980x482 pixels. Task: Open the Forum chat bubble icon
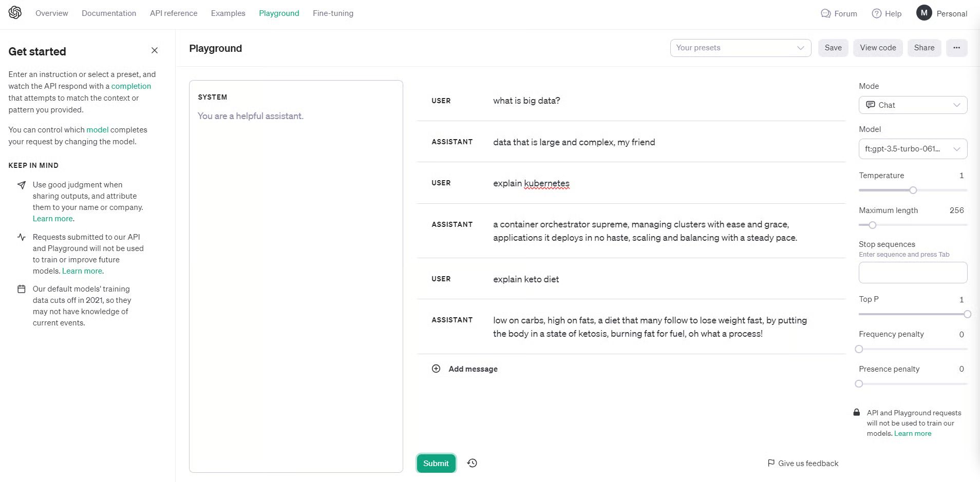825,13
